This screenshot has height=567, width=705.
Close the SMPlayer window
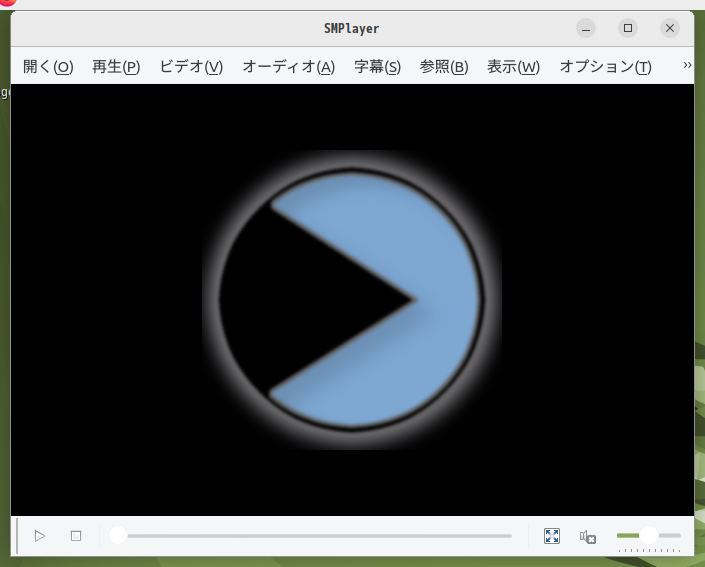670,28
